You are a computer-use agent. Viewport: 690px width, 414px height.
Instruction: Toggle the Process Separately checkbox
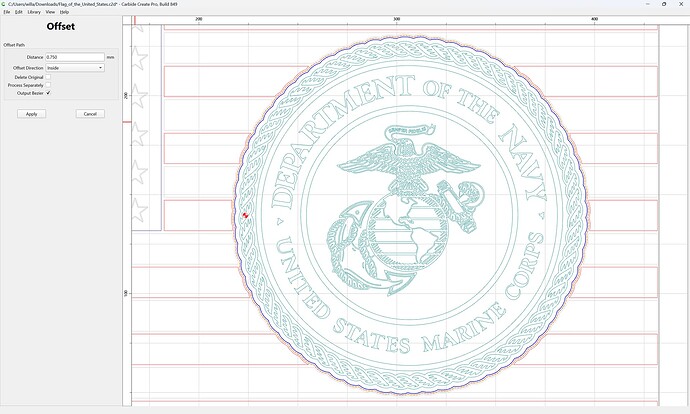(48, 85)
